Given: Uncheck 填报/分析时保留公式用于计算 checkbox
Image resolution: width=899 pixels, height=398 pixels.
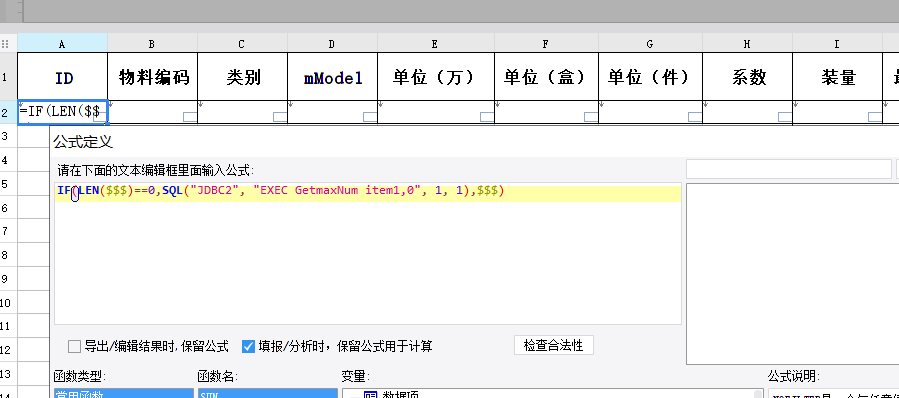Looking at the screenshot, I should pyautogui.click(x=248, y=346).
